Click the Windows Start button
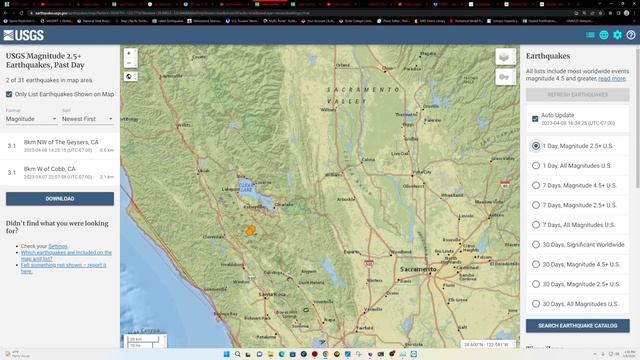 pos(227,354)
